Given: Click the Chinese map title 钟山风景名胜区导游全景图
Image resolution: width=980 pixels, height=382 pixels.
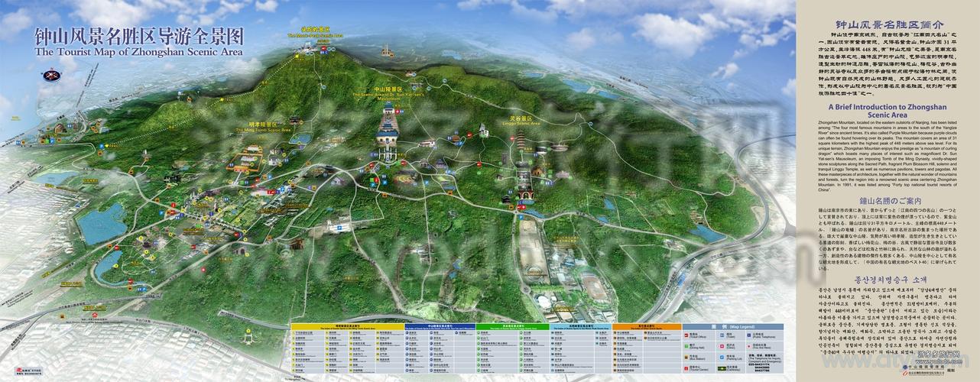Looking at the screenshot, I should [x=138, y=36].
